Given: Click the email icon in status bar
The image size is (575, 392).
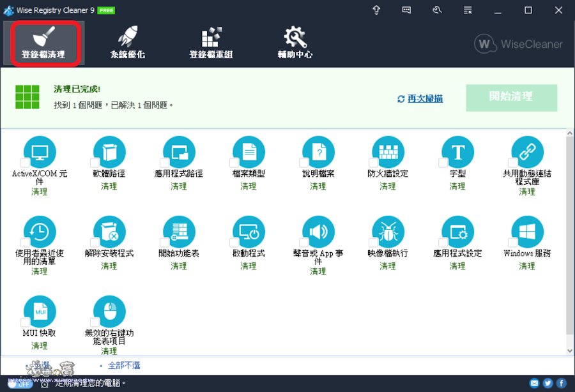Looking at the screenshot, I should (534, 383).
